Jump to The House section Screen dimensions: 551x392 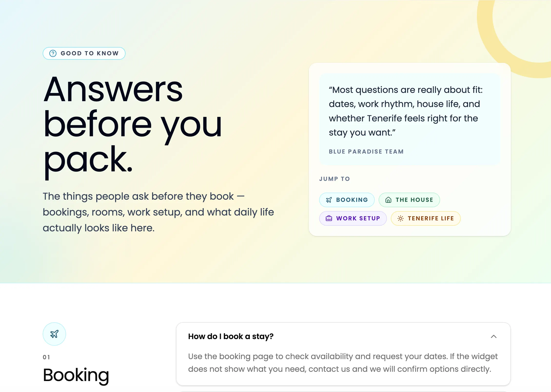[409, 200]
